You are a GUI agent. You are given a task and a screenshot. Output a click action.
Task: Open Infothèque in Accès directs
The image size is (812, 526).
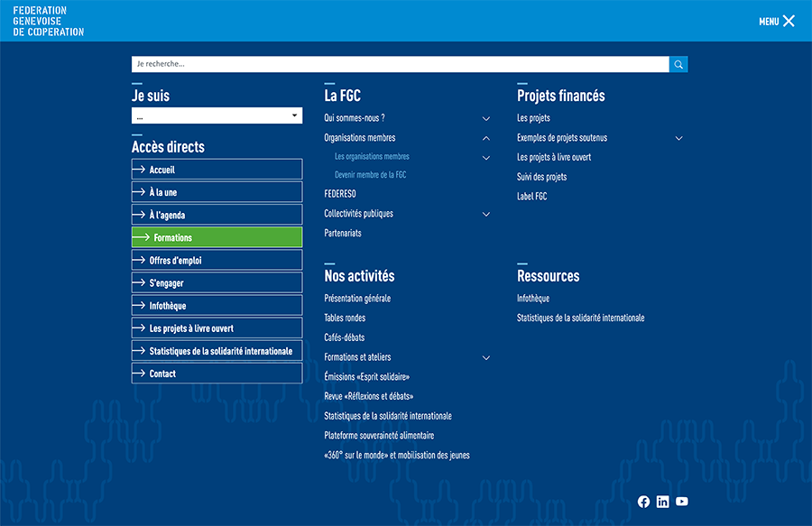pyautogui.click(x=217, y=306)
